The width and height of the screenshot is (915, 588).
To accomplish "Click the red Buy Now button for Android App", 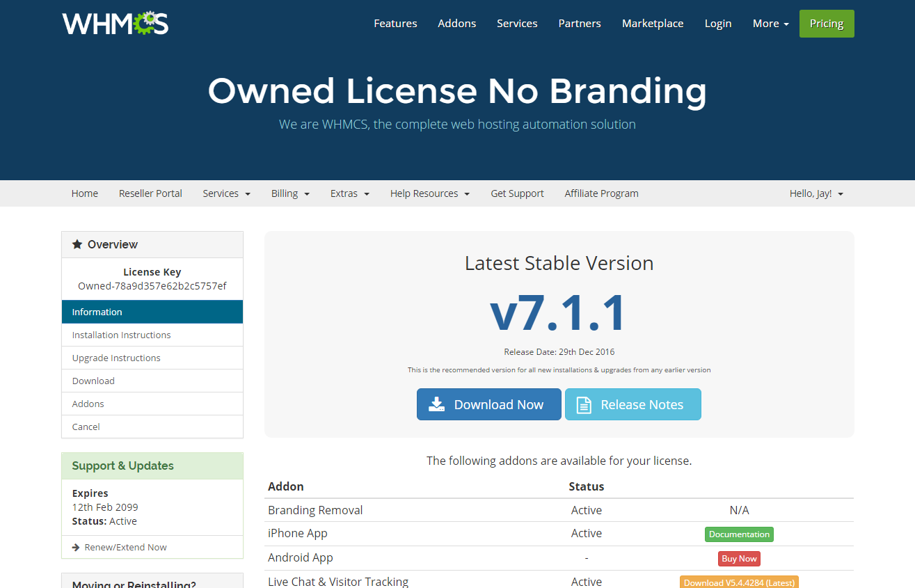I will tap(739, 558).
